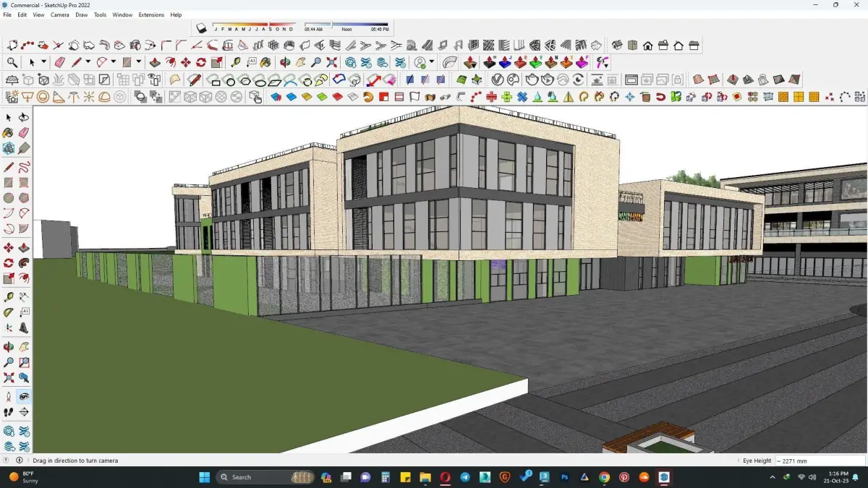Choose the Pie arc tool
Image resolution: width=868 pixels, height=488 pixels.
click(24, 229)
